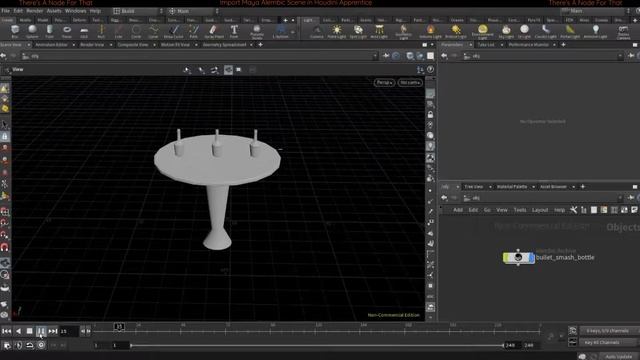Add an Ambient Light from shelf
Image resolution: width=640 pixels, height=360 pixels.
coord(596,31)
